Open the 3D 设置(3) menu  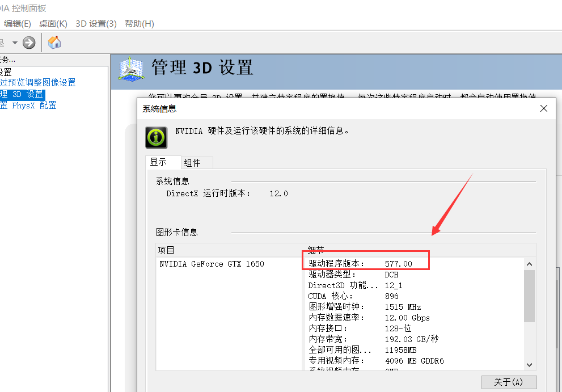point(95,23)
